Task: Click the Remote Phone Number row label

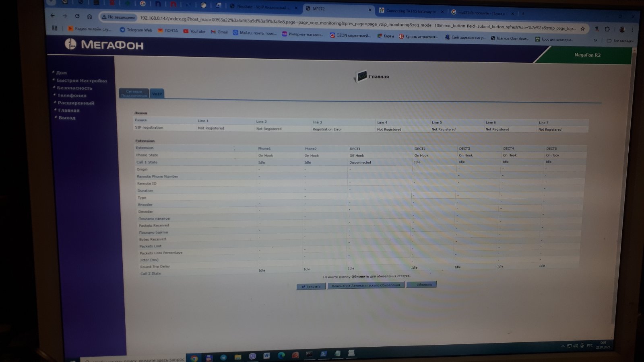Action: [x=157, y=177]
